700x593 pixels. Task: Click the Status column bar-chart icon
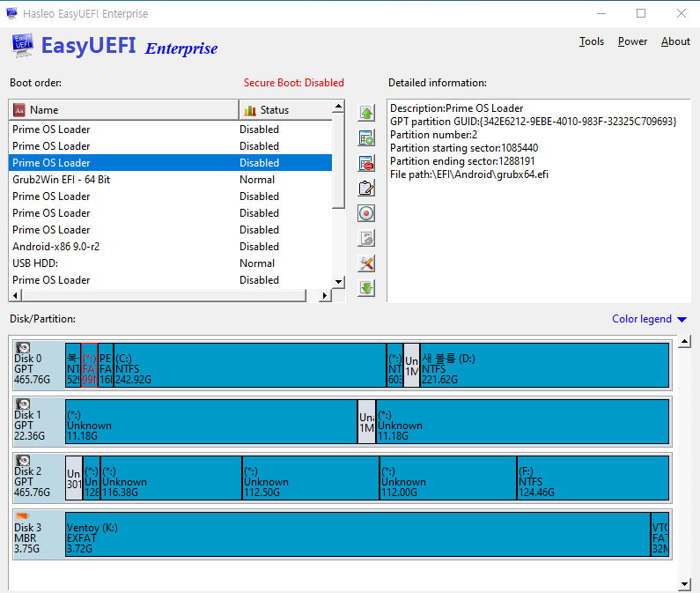point(250,110)
